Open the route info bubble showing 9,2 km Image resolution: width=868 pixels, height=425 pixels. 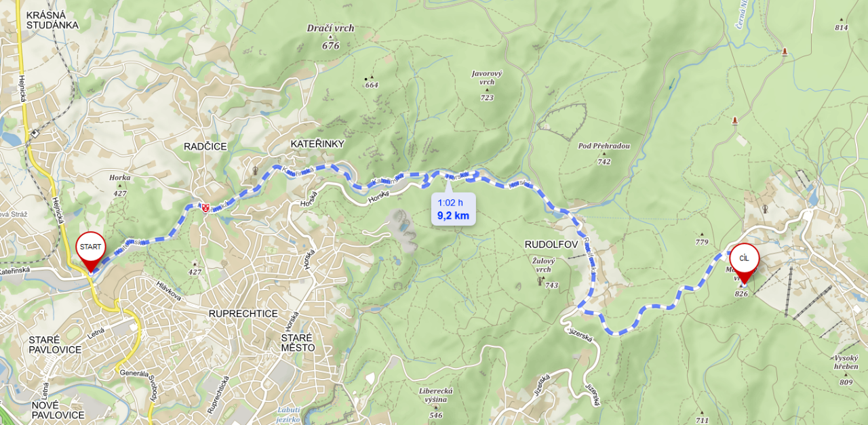coord(454,209)
